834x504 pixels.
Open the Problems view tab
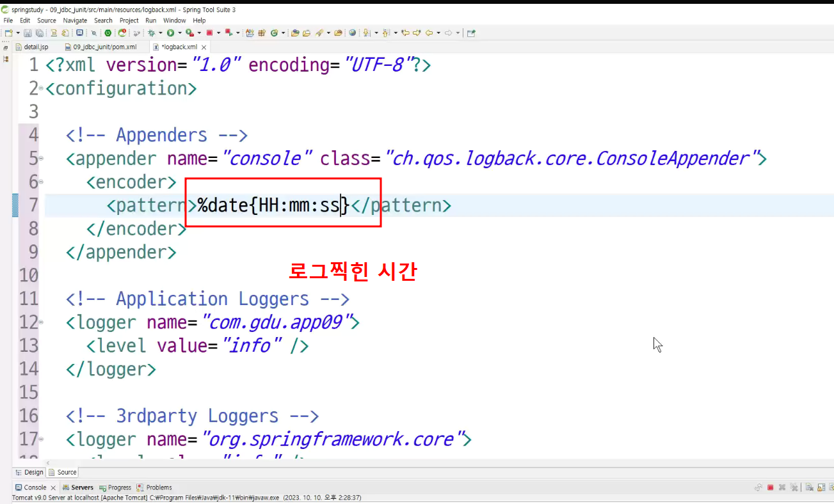click(x=154, y=487)
